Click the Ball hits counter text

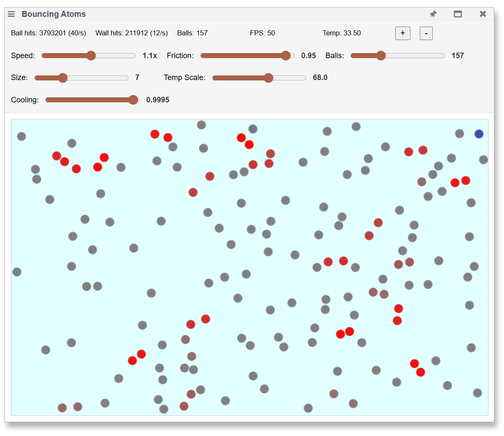pyautogui.click(x=48, y=33)
